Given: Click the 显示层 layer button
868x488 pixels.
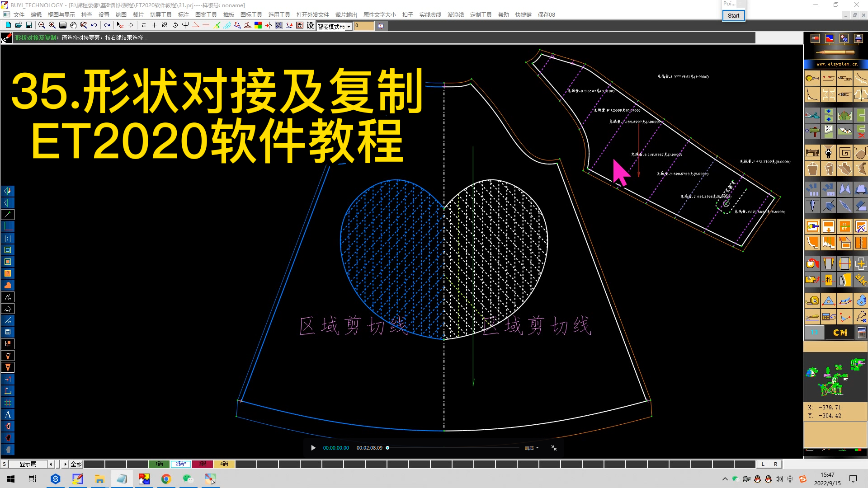Looking at the screenshot, I should (28, 464).
